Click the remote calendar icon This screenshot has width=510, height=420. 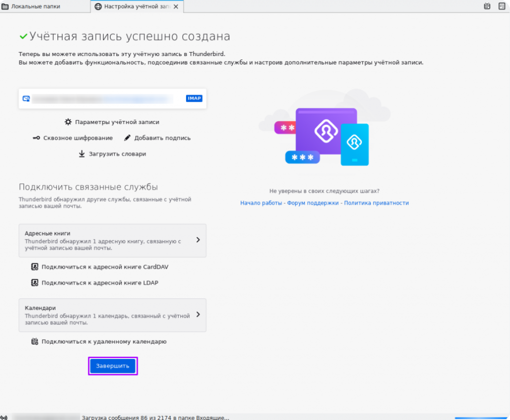(x=35, y=342)
